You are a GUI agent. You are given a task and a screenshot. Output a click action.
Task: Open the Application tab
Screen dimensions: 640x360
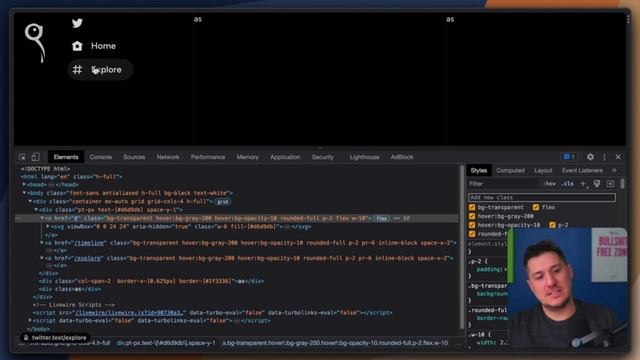285,157
